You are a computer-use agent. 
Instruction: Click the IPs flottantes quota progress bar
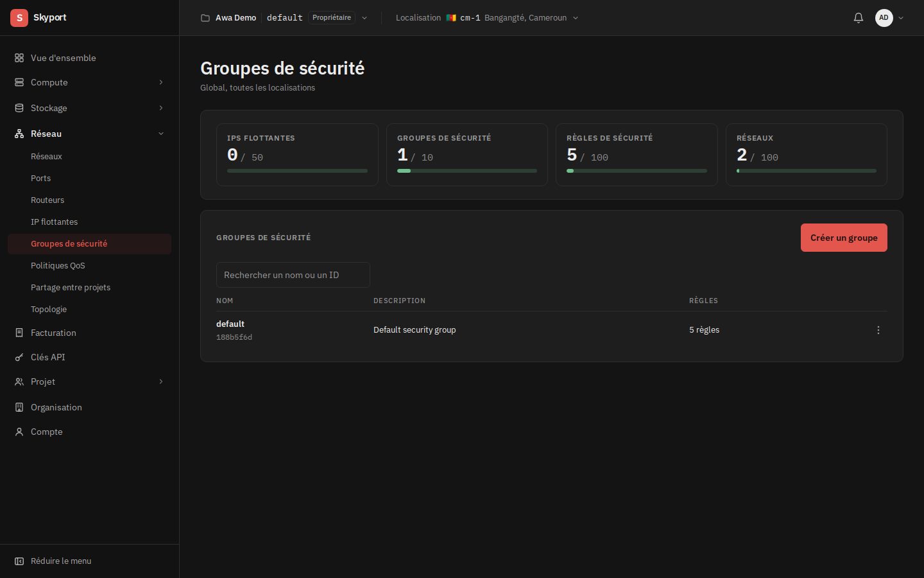coord(297,171)
